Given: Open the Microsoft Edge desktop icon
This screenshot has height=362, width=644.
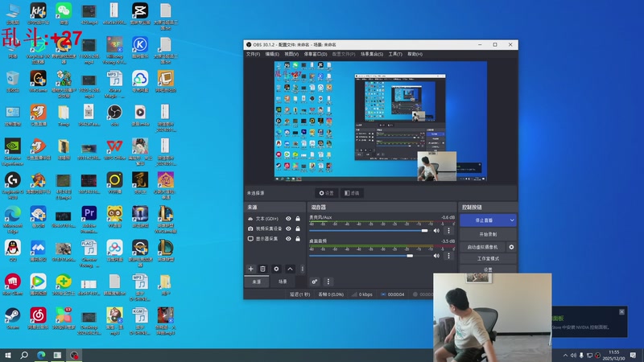Looking at the screenshot, I should 13,220.
